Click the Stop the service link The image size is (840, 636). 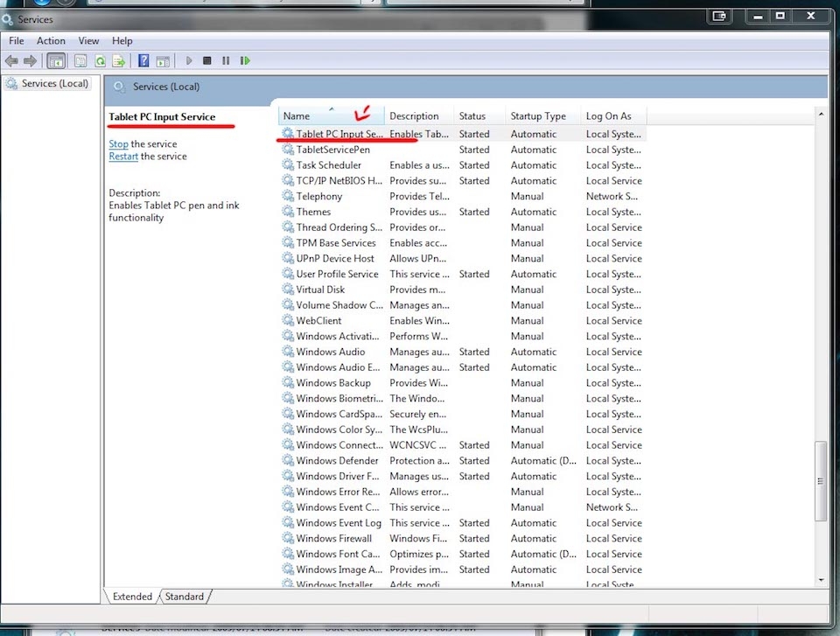click(x=118, y=144)
